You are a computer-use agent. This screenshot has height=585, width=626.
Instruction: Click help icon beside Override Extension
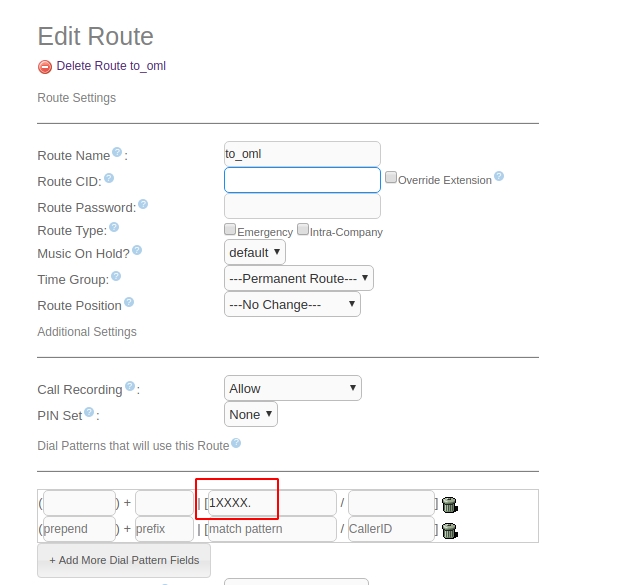pos(499,177)
